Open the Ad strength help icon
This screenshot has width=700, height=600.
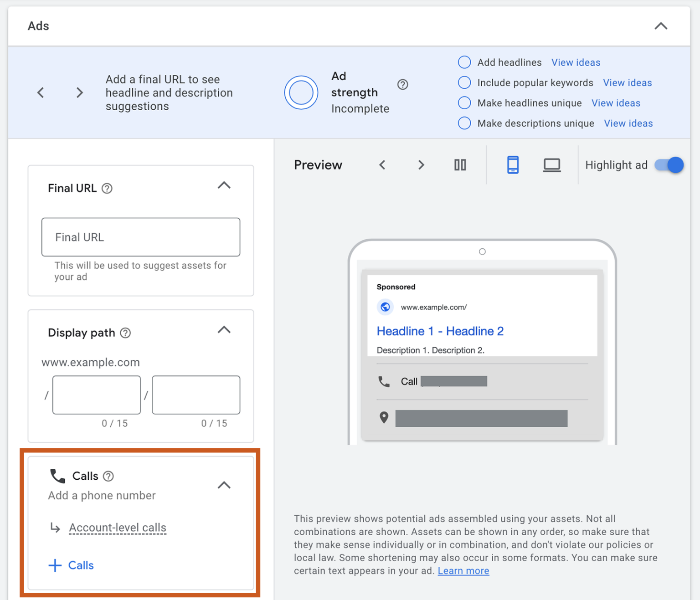point(403,84)
